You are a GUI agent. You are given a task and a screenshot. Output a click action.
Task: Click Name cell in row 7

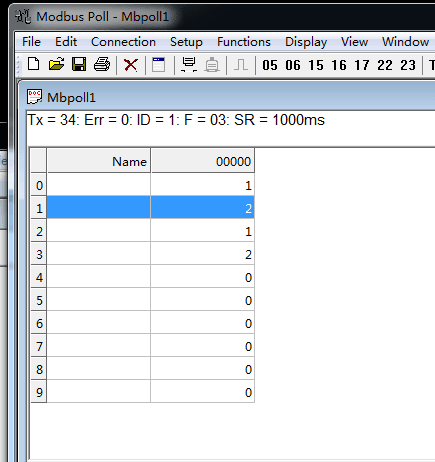point(99,346)
